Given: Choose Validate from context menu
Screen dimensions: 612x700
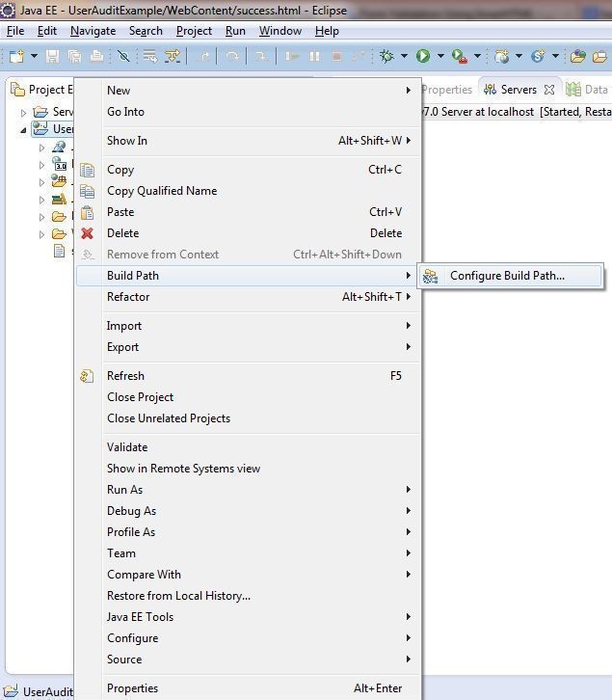Looking at the screenshot, I should click(248, 447).
